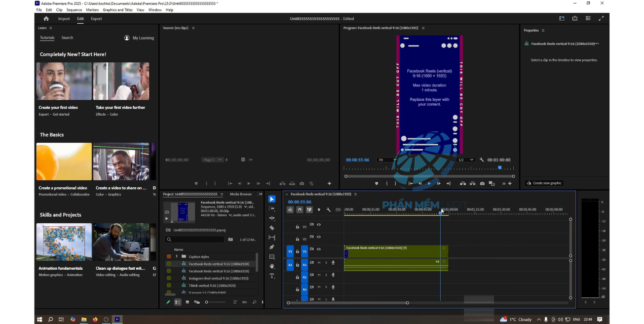644x324 pixels.
Task: Select the Track Select Forward tool
Action: click(x=272, y=208)
